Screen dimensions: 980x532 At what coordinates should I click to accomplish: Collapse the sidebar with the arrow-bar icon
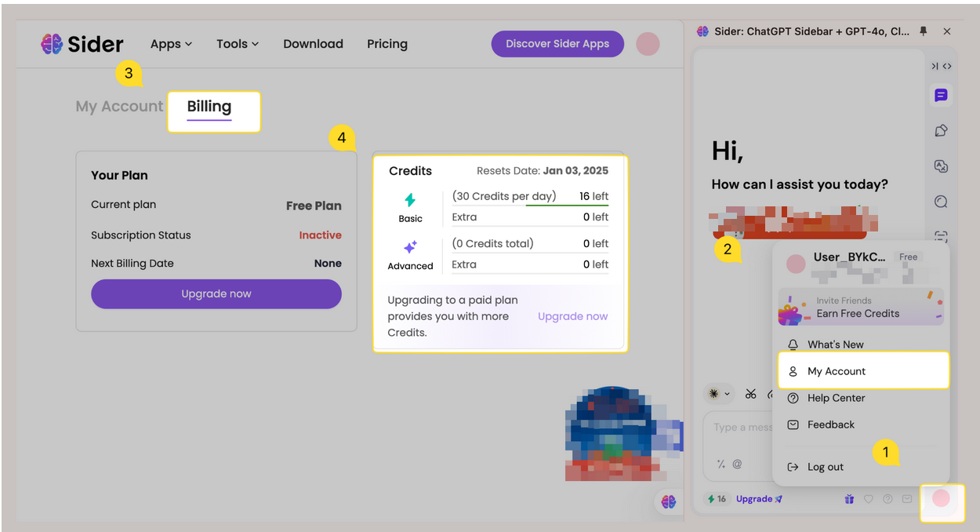[x=935, y=67]
